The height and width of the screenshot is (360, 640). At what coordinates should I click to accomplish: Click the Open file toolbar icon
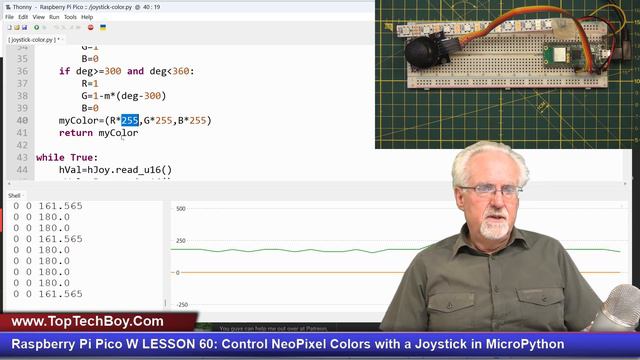click(x=17, y=27)
